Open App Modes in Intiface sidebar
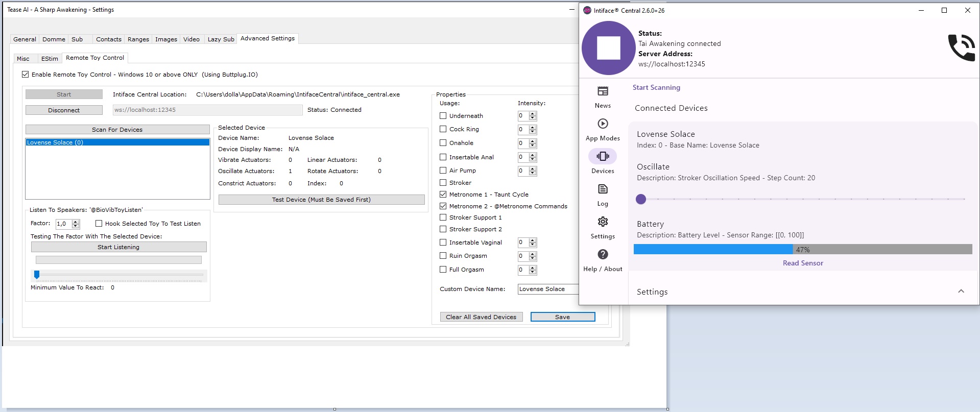Image resolution: width=980 pixels, height=412 pixels. coord(603,130)
